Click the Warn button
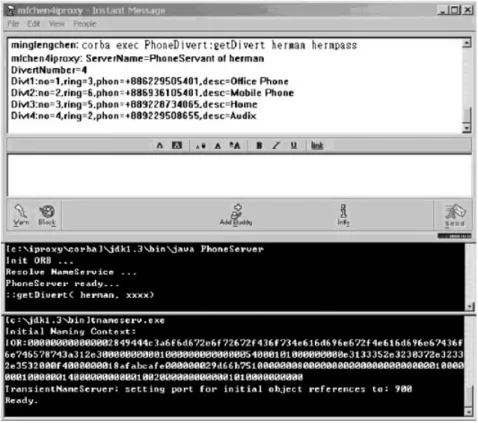Image resolution: width=478 pixels, height=423 pixels. click(21, 215)
